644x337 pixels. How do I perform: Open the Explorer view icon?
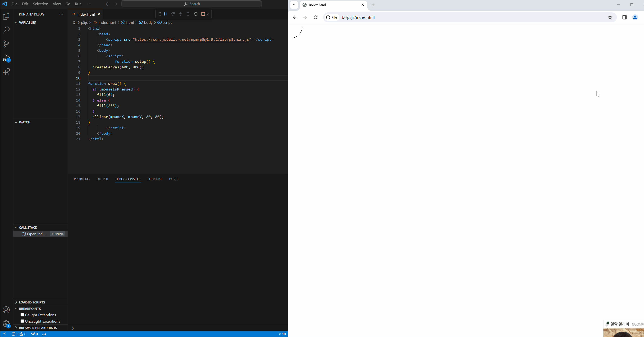[6, 16]
